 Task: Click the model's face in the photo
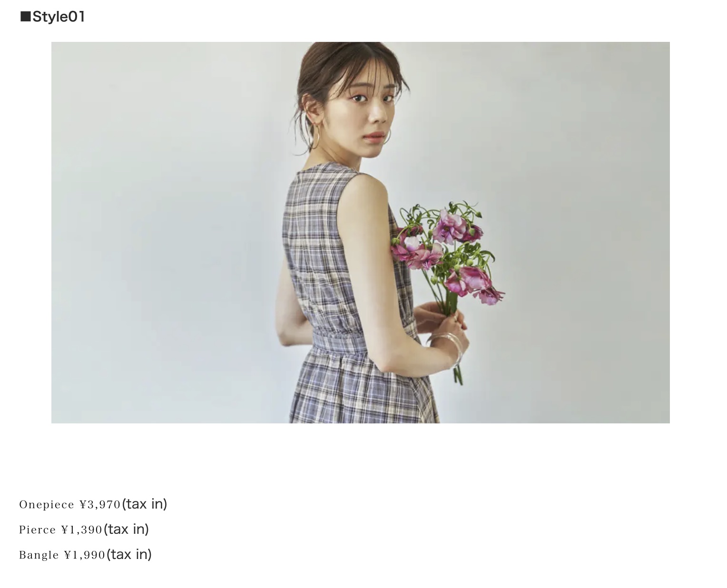[367, 110]
